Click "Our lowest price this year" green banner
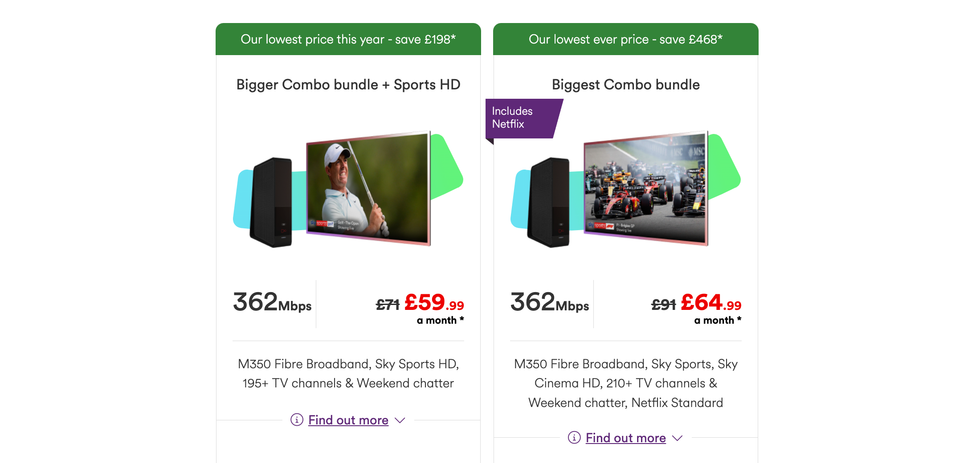 pyautogui.click(x=348, y=40)
